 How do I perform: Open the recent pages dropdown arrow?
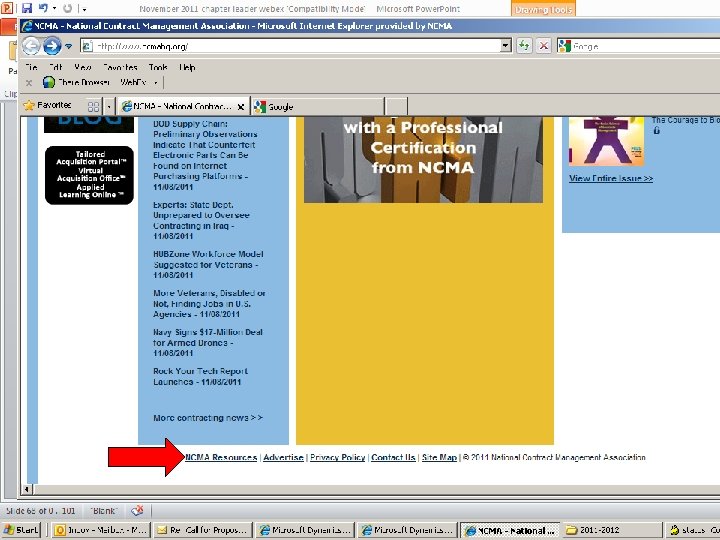click(x=68, y=46)
